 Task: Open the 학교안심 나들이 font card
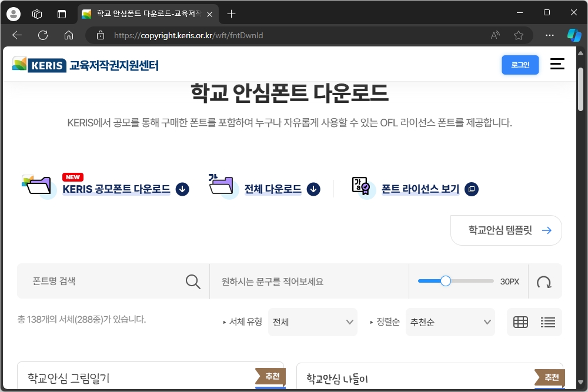coord(430,376)
